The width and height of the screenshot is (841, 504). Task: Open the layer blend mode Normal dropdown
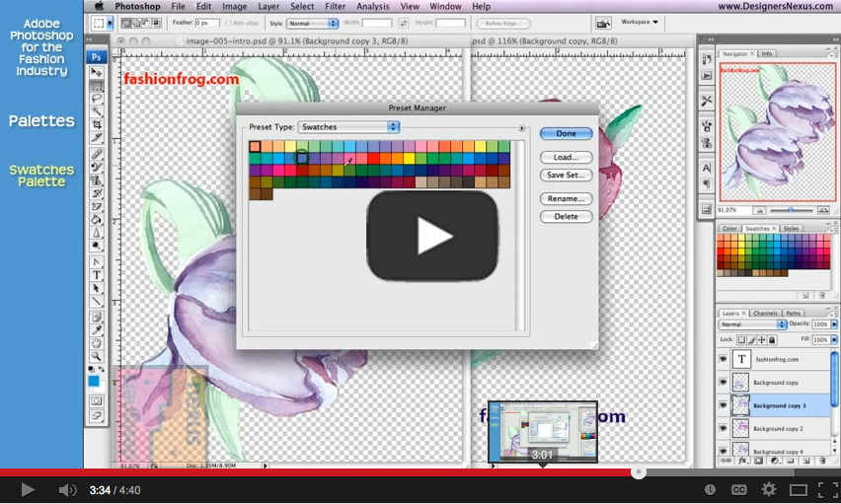752,324
